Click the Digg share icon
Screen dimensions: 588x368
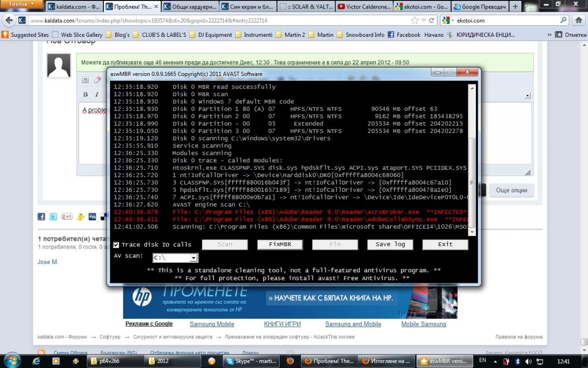click(92, 216)
